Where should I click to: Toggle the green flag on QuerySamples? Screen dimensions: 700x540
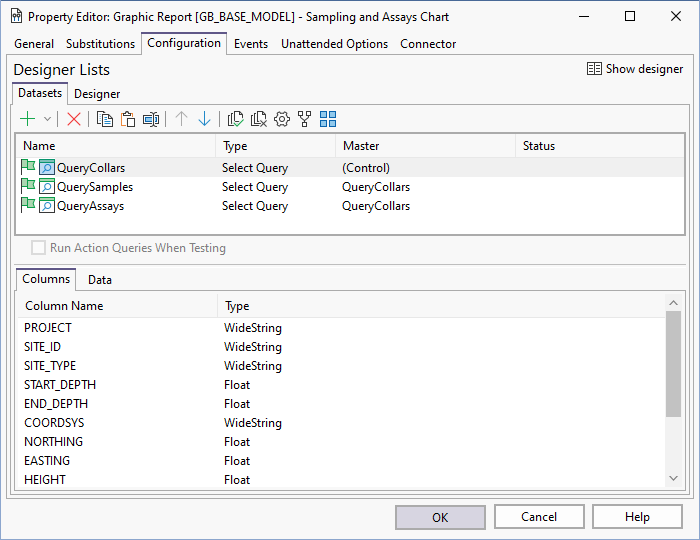[x=28, y=187]
